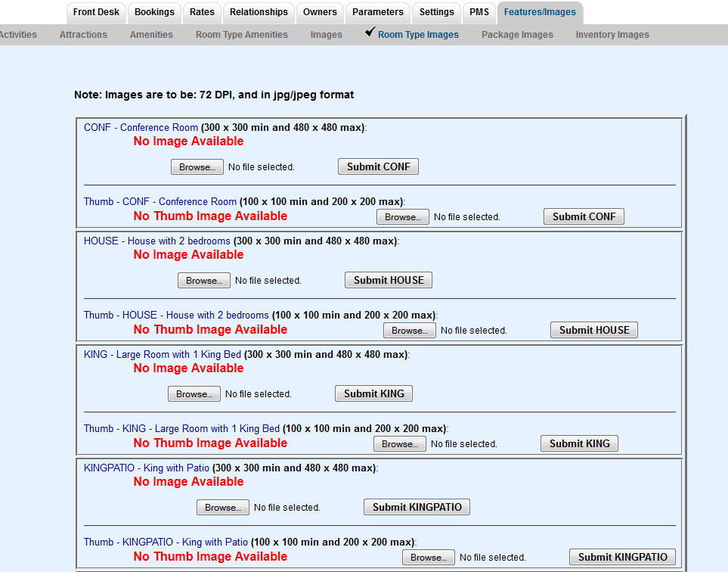Screen dimensions: 728x572
Task: Browse for the KING Large Room main image
Action: coord(194,393)
